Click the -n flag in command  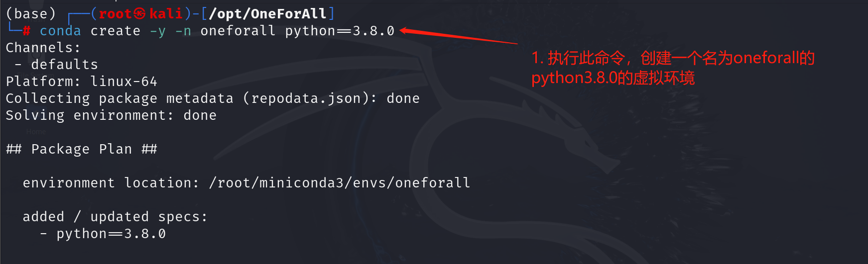click(183, 31)
